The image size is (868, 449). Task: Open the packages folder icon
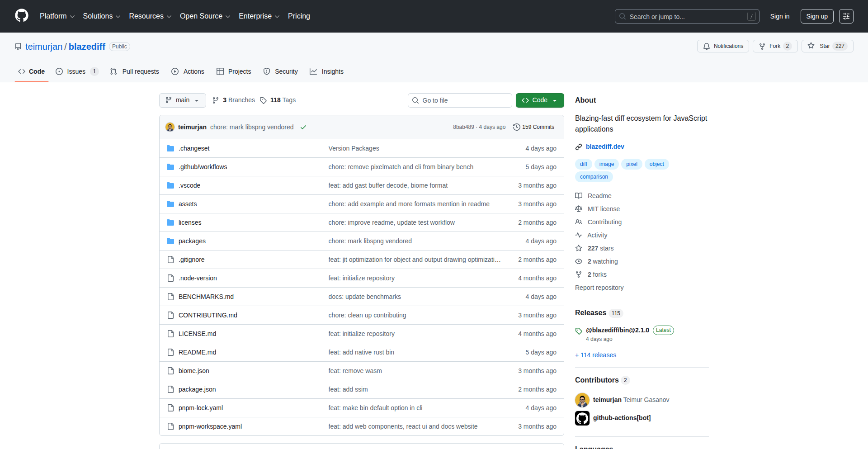click(x=170, y=241)
